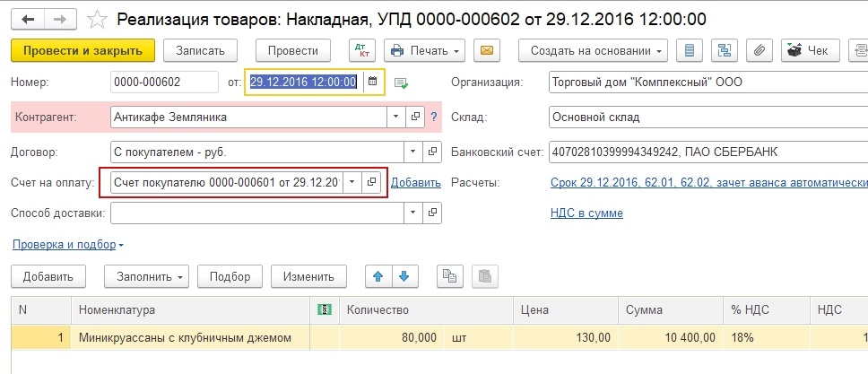The height and width of the screenshot is (374, 868).
Task: Click Банковский счет field ПАО СБЕРБАНК
Action: point(708,152)
